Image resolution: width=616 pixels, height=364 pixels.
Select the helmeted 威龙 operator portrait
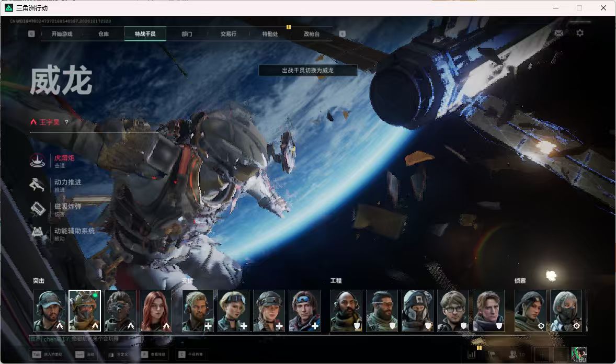pyautogui.click(x=85, y=311)
